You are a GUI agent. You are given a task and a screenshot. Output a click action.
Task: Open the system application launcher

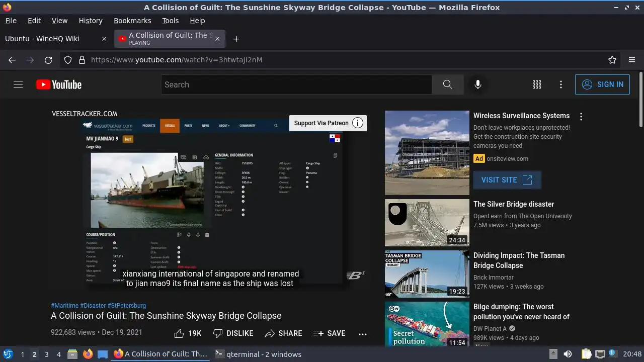point(8,354)
